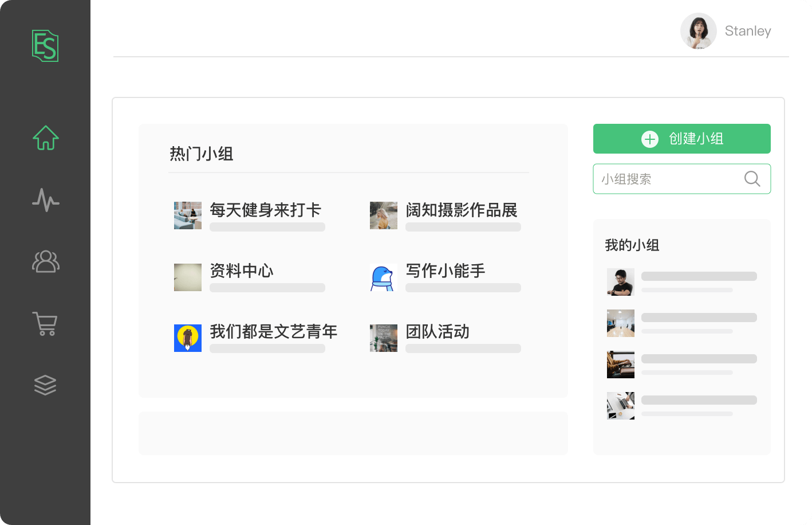The image size is (812, 525).
Task: Click the 资料中心 group thumbnail
Action: (187, 277)
